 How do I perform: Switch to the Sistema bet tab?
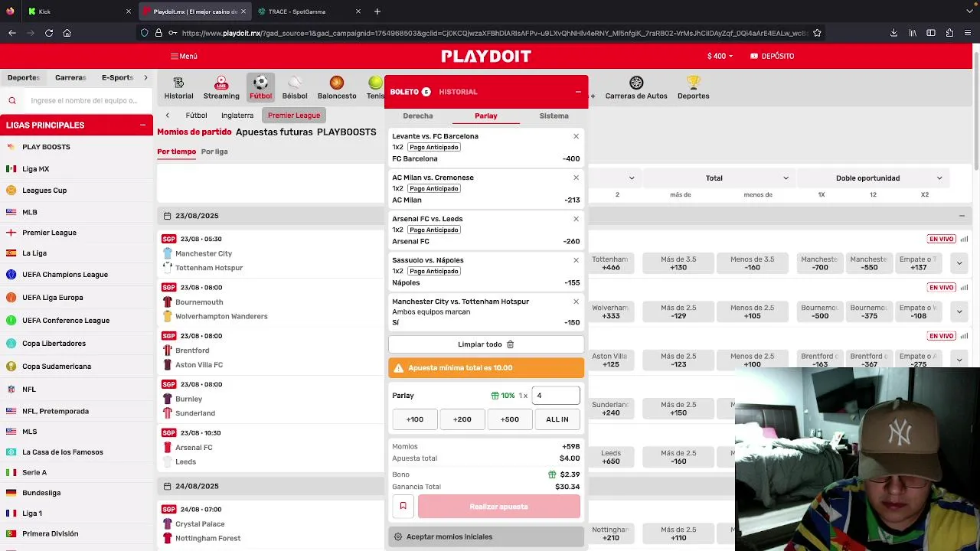coord(554,116)
